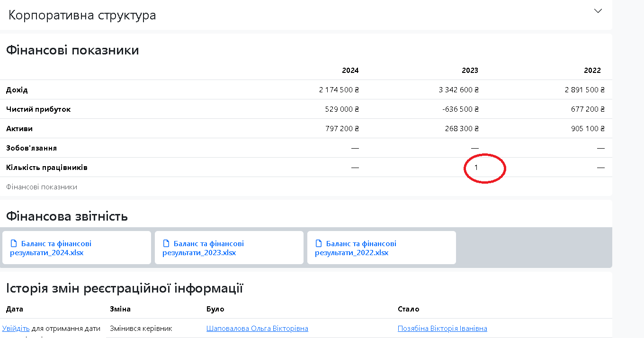Viewport: 644px width, 338px height.
Task: Click the Кількість працівників row label
Action: [47, 168]
